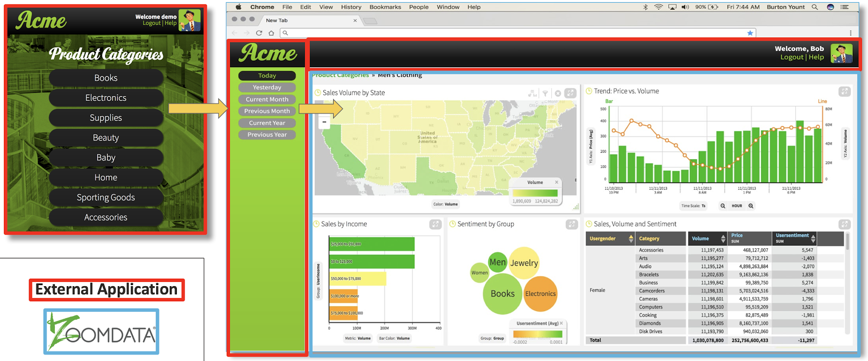This screenshot has height=361, width=868.
Task: Open macOS Spotlight search
Action: tap(815, 7)
